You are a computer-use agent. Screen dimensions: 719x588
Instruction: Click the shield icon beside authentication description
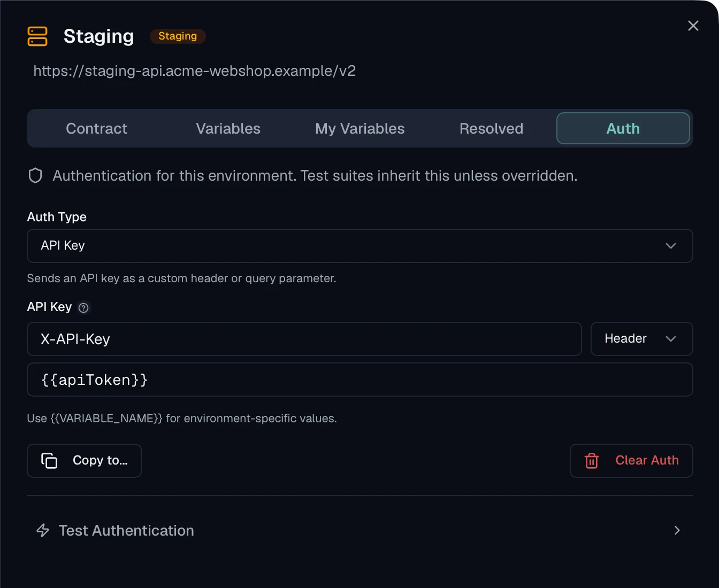tap(35, 175)
